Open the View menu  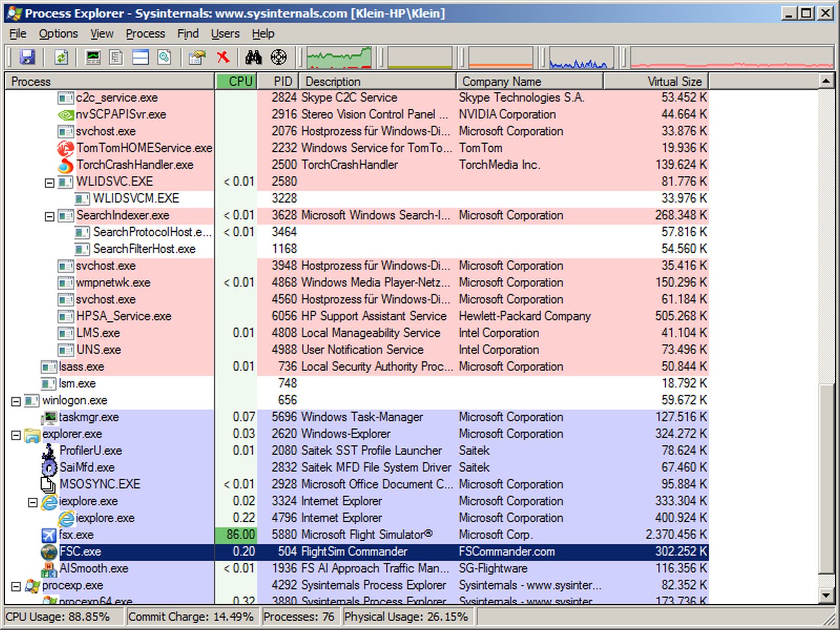[x=102, y=34]
